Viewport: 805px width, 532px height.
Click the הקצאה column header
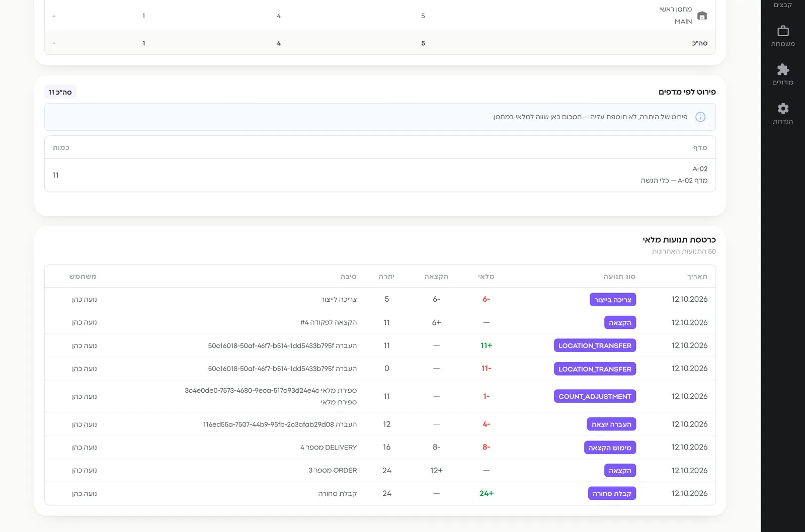coord(436,277)
